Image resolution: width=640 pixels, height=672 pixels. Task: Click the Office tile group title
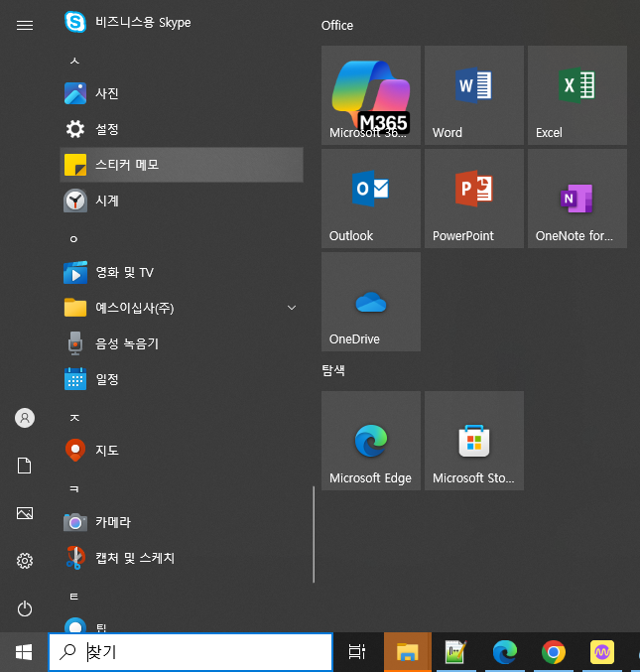pyautogui.click(x=337, y=25)
